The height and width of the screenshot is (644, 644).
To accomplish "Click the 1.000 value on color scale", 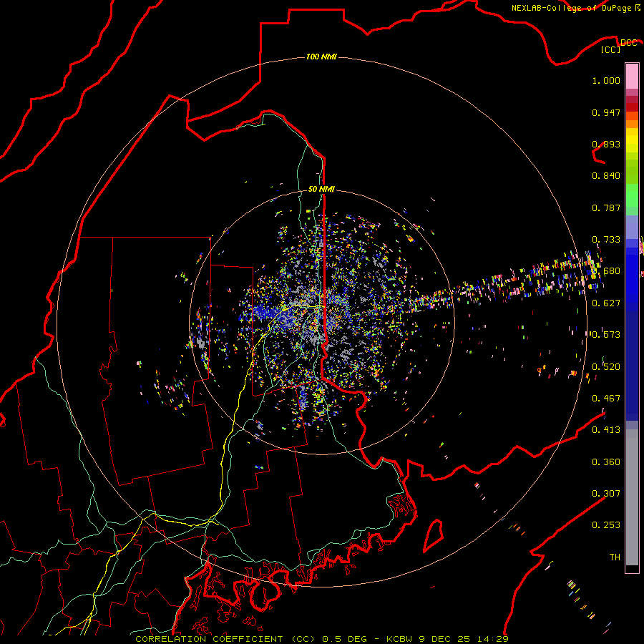I will point(606,80).
